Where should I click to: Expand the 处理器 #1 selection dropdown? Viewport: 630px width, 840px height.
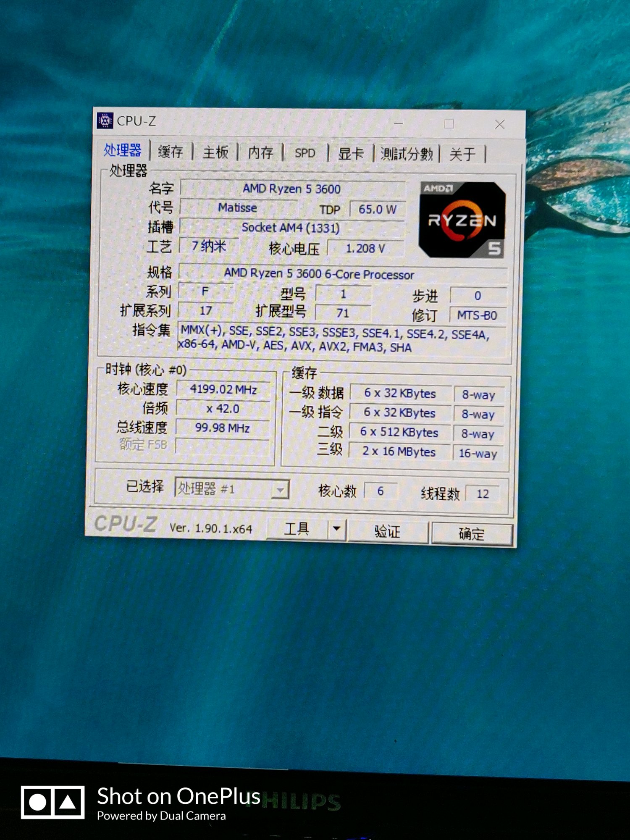(280, 490)
